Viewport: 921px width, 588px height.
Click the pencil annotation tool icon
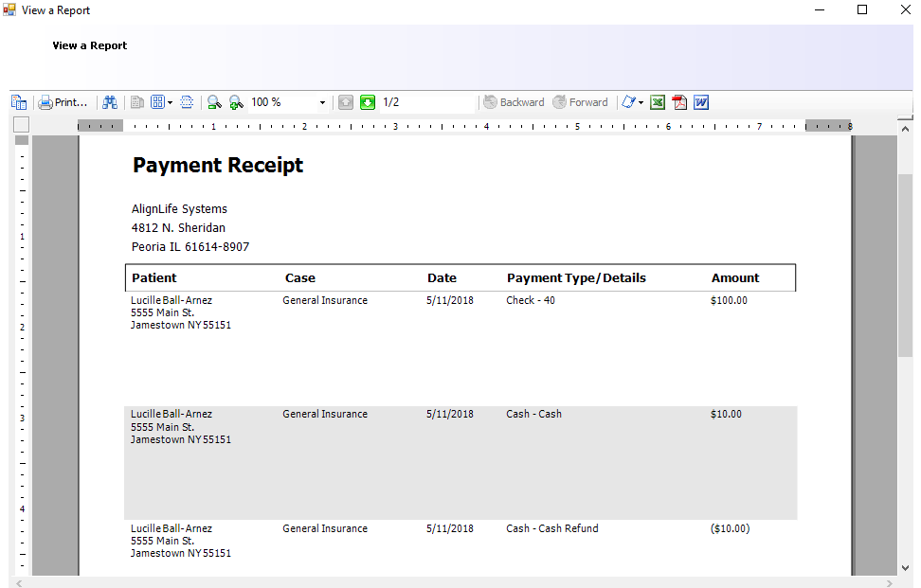(x=628, y=102)
